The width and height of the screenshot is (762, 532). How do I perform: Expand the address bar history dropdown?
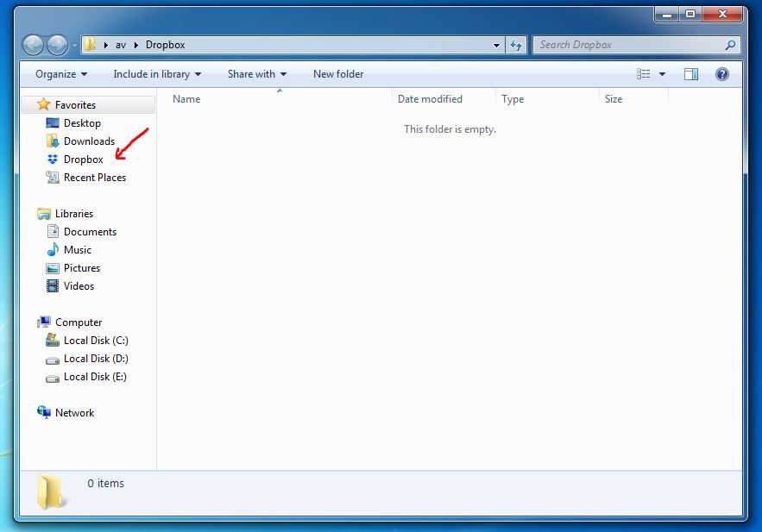496,45
